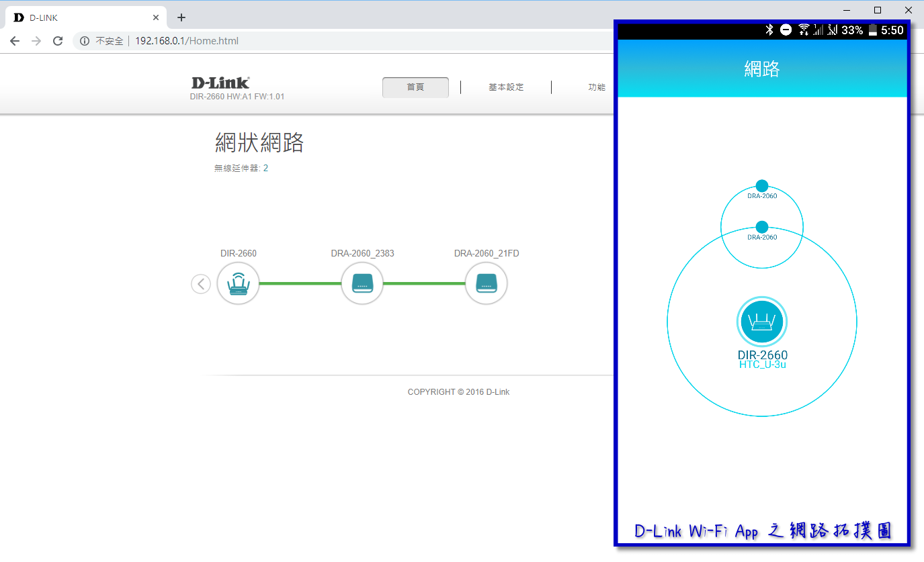Tap the HTC_U-3u label in app
Screen dimensions: 924x562
pos(763,365)
